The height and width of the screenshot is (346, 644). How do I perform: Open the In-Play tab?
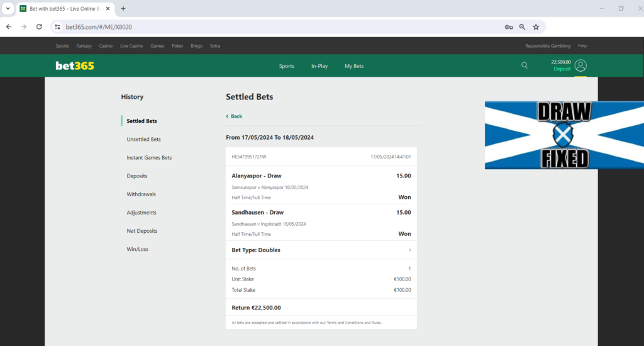(319, 66)
